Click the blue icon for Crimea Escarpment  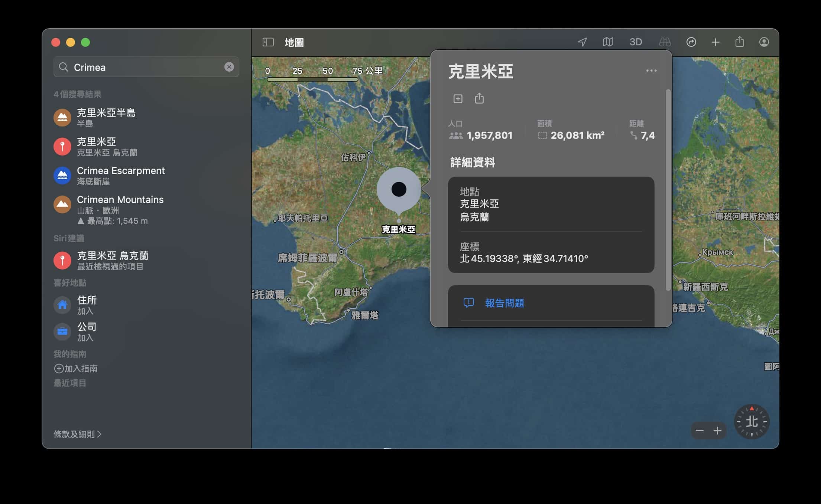pyautogui.click(x=62, y=176)
